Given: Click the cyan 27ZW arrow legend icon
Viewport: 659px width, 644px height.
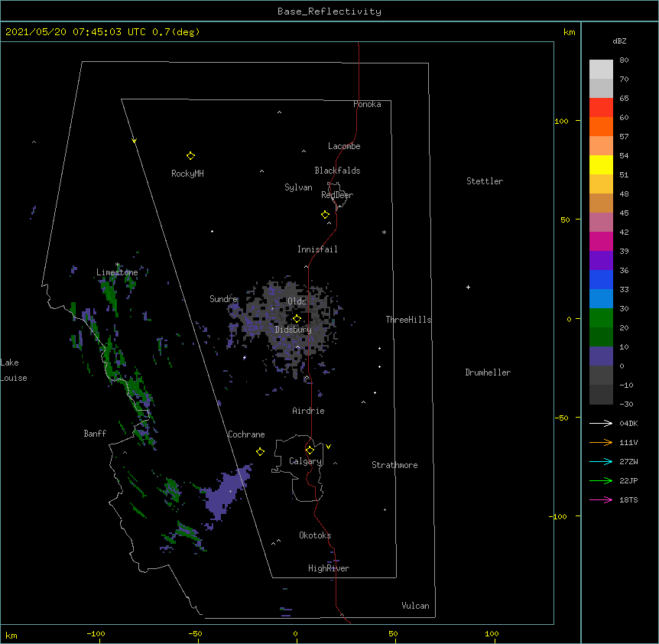Looking at the screenshot, I should (601, 461).
